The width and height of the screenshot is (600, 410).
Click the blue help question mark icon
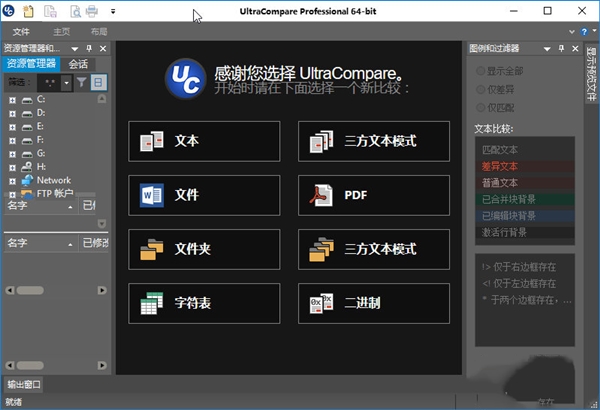[x=584, y=32]
